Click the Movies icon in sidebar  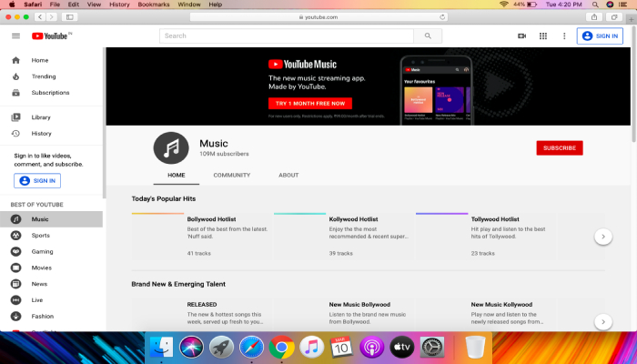pyautogui.click(x=15, y=268)
